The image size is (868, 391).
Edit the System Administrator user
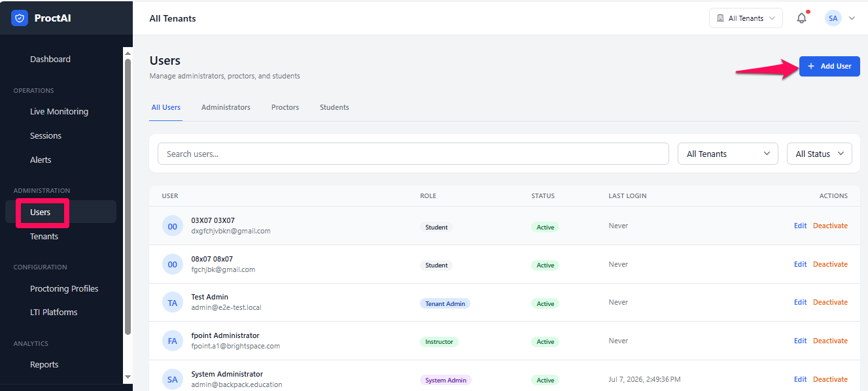pos(800,379)
